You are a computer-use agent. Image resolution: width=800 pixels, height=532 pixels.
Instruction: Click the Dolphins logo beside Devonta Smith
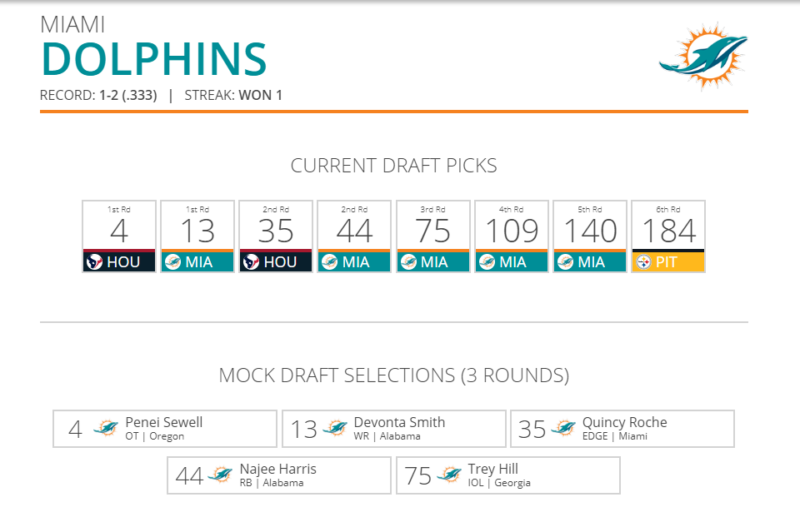click(335, 428)
